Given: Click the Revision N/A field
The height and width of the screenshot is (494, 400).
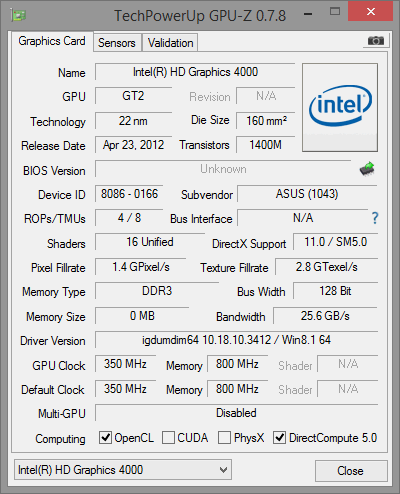Looking at the screenshot, I should (x=266, y=96).
